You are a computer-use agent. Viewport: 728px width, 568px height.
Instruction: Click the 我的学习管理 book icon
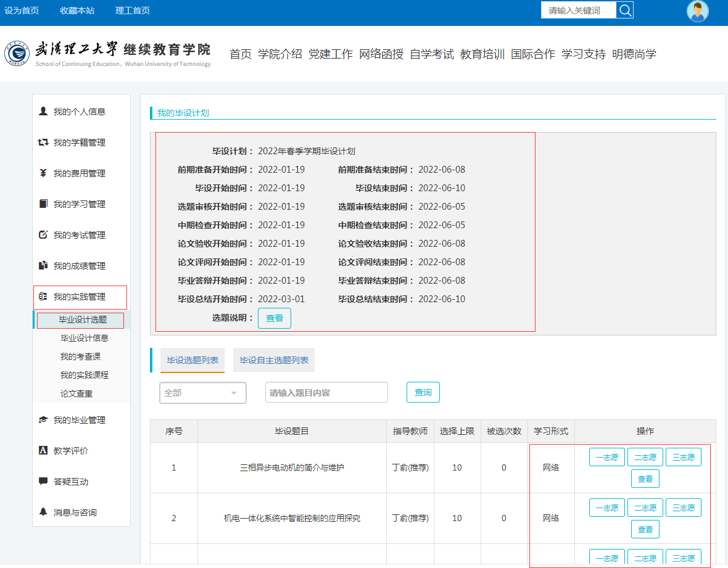pos(43,204)
